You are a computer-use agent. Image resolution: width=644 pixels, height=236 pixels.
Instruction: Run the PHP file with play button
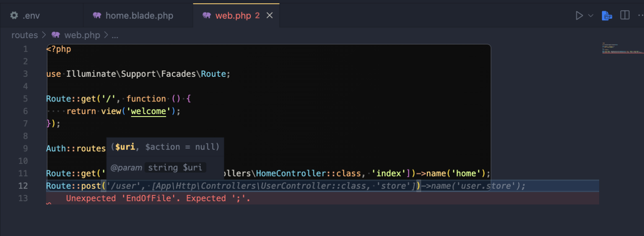click(579, 16)
